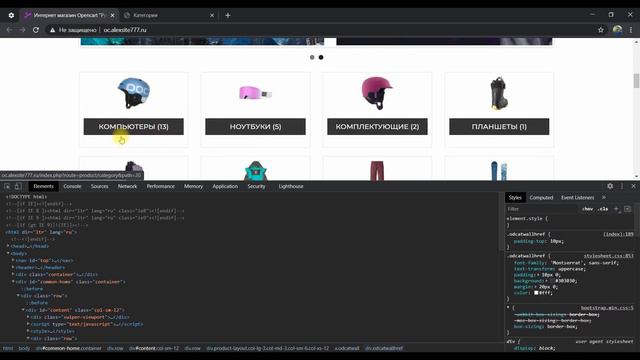Open the Lighthouse tab
This screenshot has height=360, width=640.
(x=291, y=186)
